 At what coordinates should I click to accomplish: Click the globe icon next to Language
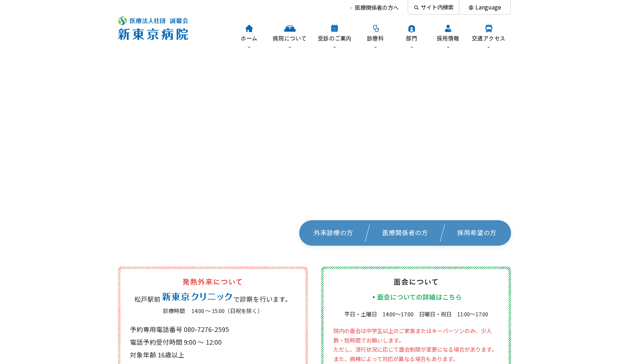tap(471, 7)
